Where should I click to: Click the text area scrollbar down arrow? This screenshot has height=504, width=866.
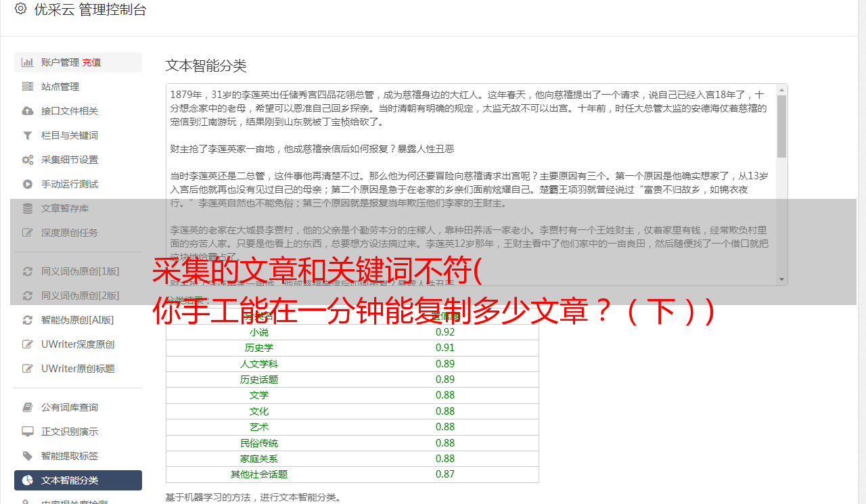pos(781,279)
